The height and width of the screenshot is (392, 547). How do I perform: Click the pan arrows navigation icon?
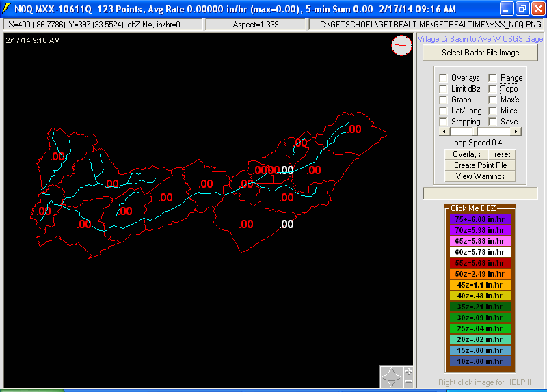coord(391,377)
